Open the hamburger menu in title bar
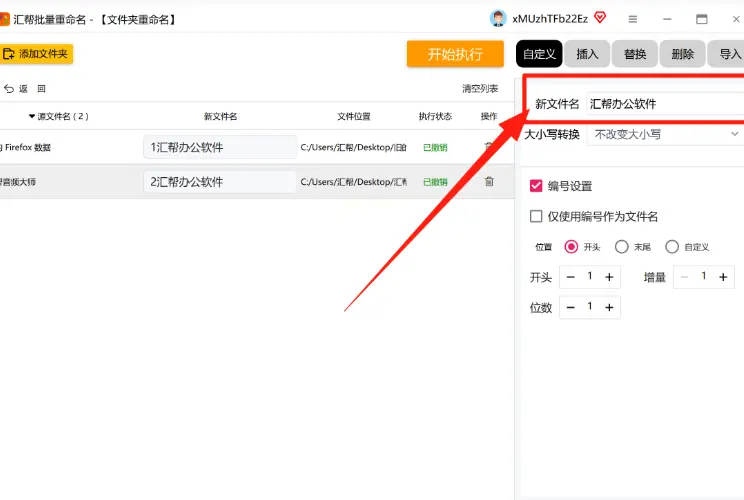Viewport: 744px width, 500px height. [632, 19]
